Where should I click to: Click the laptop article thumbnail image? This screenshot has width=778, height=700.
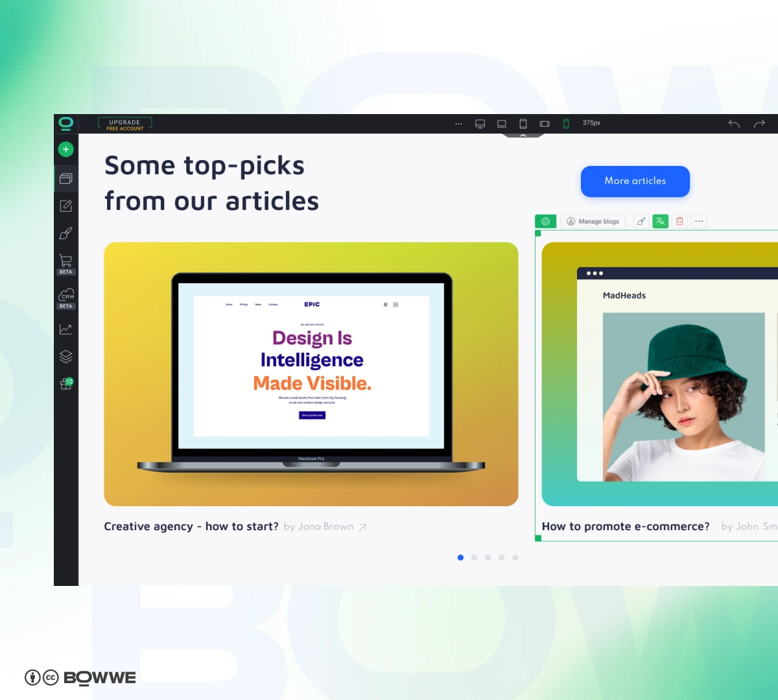click(311, 374)
